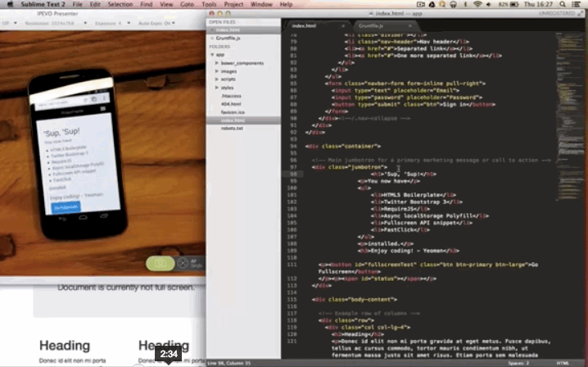Click the screen recording icon in menu bar
Viewport: 588px width, 367px height.
coord(421,4)
